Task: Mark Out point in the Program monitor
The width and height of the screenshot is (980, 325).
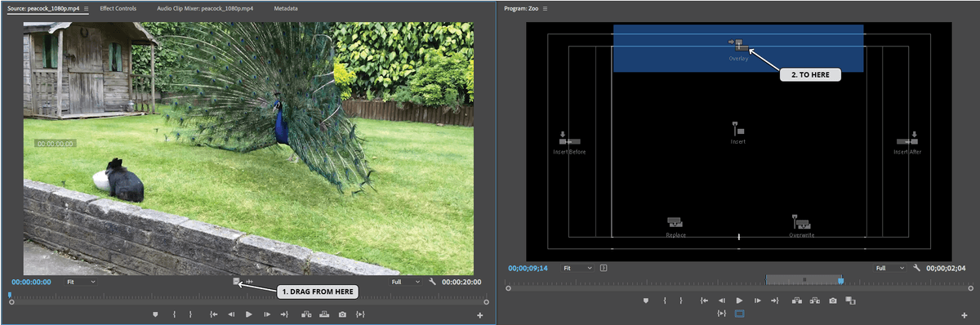Action: point(681,301)
